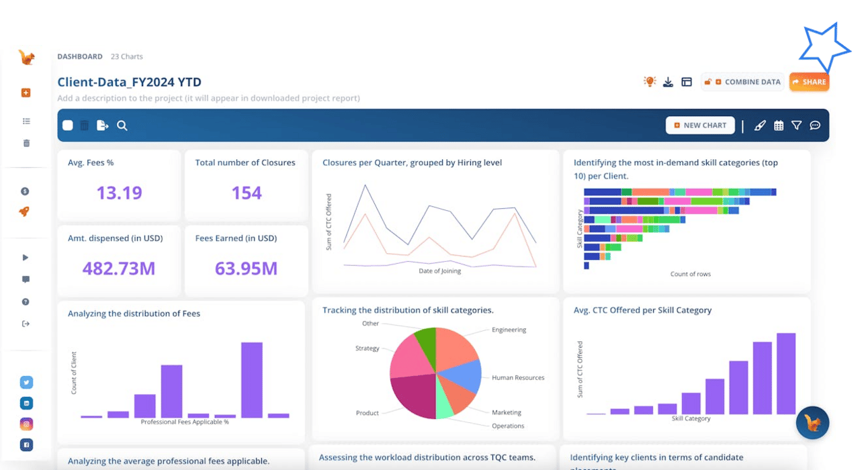The height and width of the screenshot is (470, 868).
Task: Open the rocket icon in sidebar
Action: pos(24,211)
